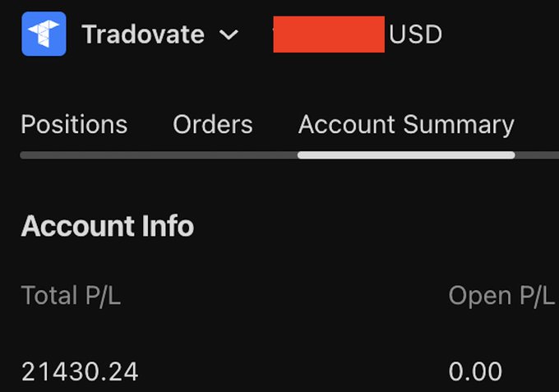Click the white underline below Account Summary
The image size is (559, 392).
pyautogui.click(x=406, y=154)
